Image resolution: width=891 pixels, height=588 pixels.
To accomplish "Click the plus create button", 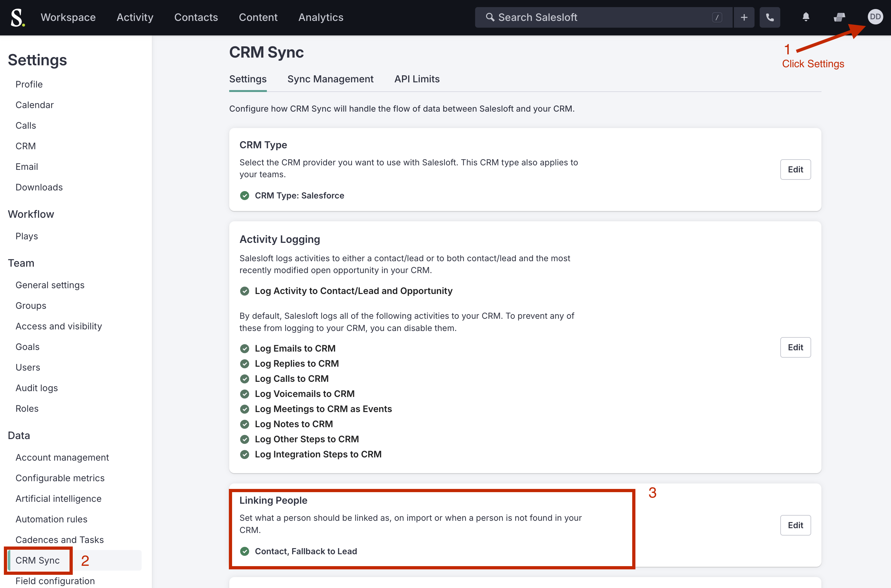I will [x=744, y=17].
